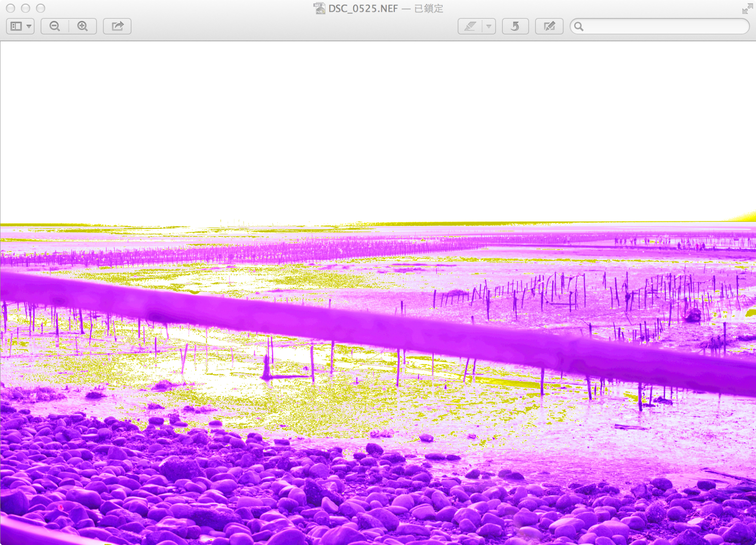Viewport: 756px width, 545px height.
Task: Click the DSC_0525.NEF window title
Action: 363,9
